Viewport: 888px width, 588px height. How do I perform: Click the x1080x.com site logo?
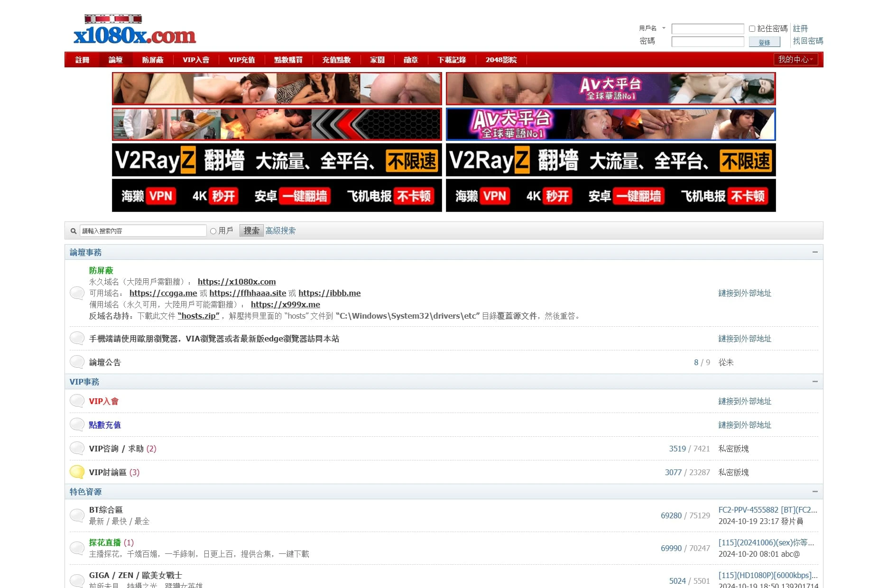tap(135, 30)
